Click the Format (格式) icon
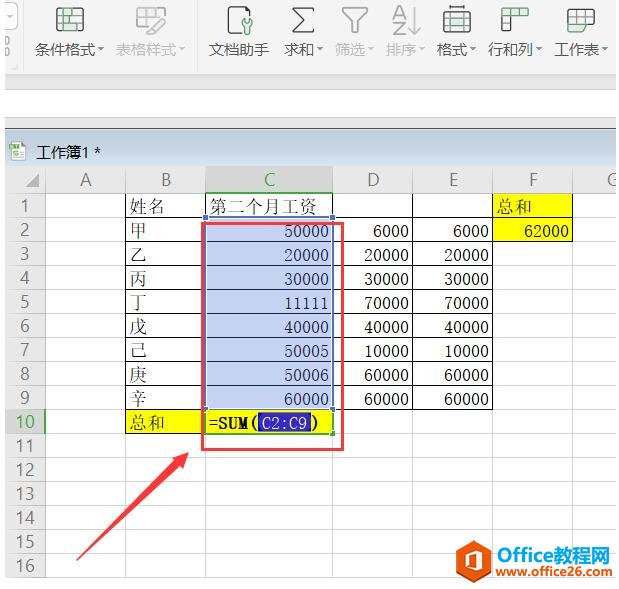This screenshot has width=619, height=589. (457, 20)
